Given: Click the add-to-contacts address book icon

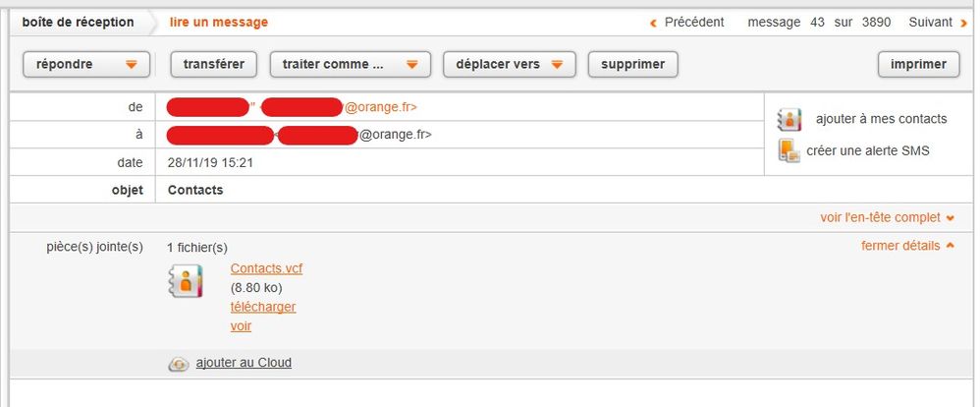Looking at the screenshot, I should pos(789,119).
